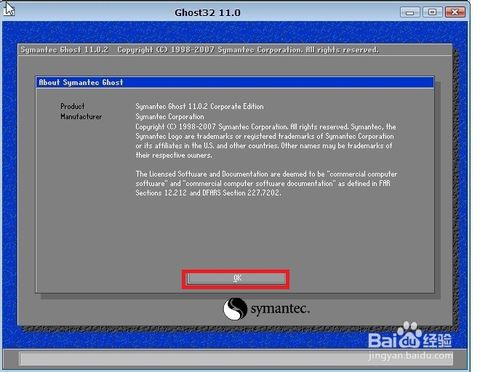480x372 pixels.
Task: Click Symantec Ghost 11.0.2 Corporate Edition text
Action: click(199, 106)
